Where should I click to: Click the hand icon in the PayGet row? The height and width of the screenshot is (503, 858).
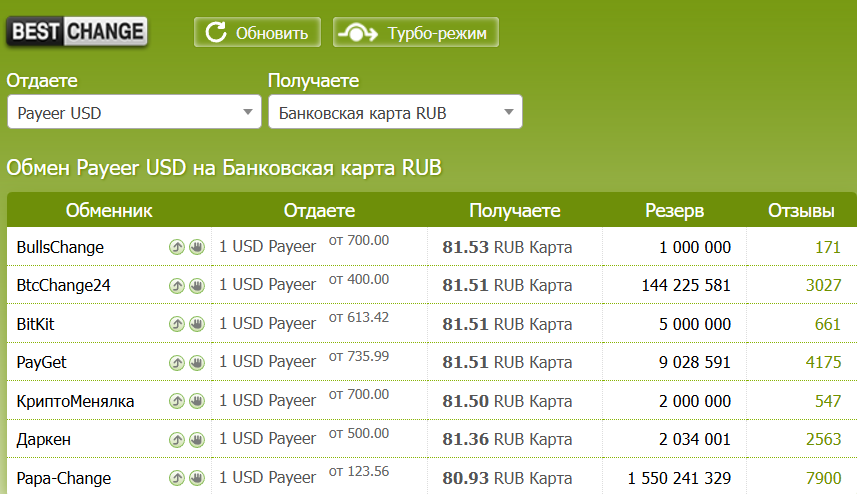[x=197, y=363]
